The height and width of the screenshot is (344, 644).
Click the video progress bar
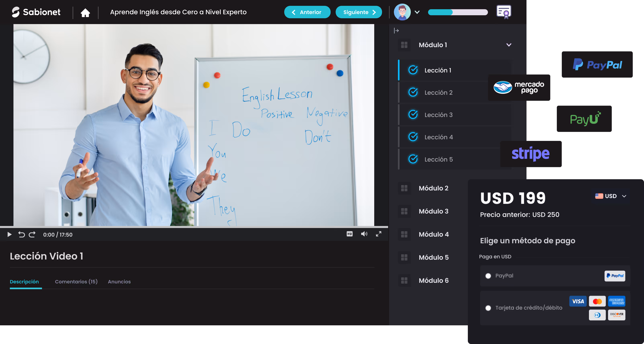pos(194,227)
